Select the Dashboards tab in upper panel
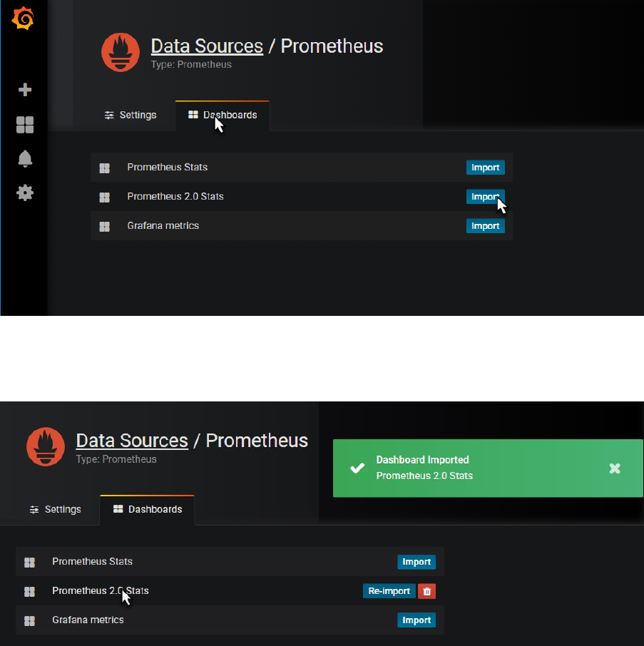This screenshot has height=646, width=644. coord(223,115)
